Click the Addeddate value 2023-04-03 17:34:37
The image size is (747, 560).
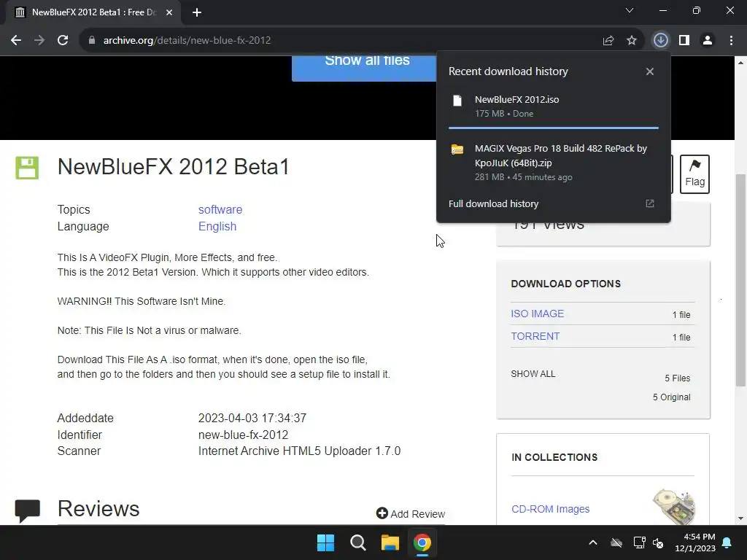coord(252,418)
